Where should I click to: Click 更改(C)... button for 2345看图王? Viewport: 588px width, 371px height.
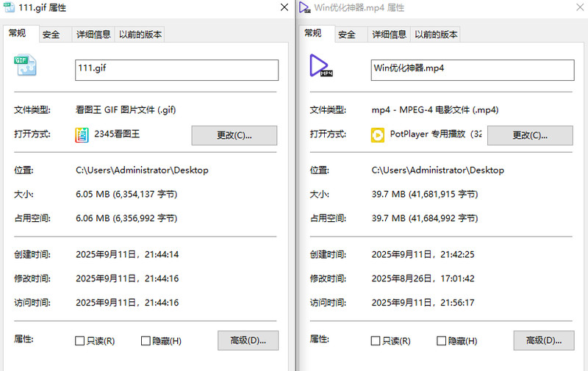coord(234,135)
